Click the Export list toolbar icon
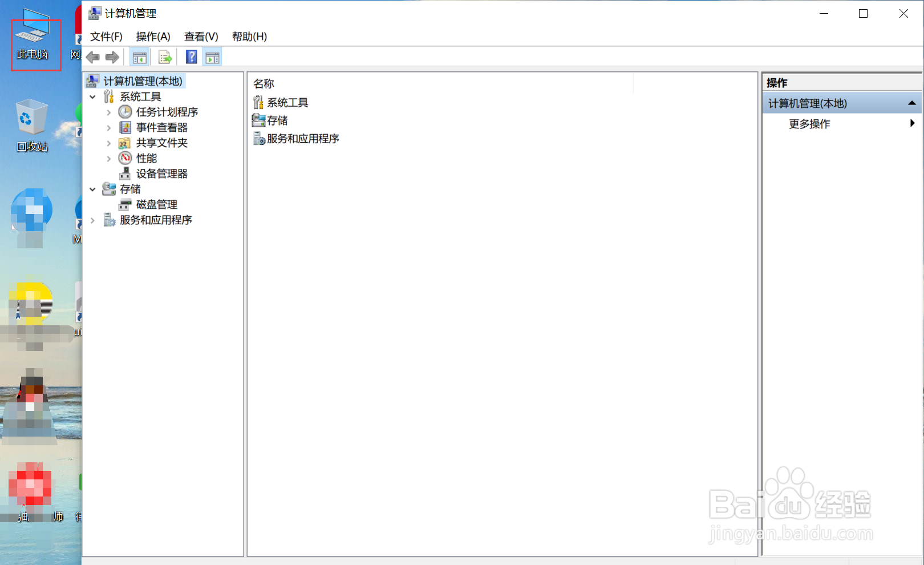This screenshot has height=565, width=924. [165, 57]
